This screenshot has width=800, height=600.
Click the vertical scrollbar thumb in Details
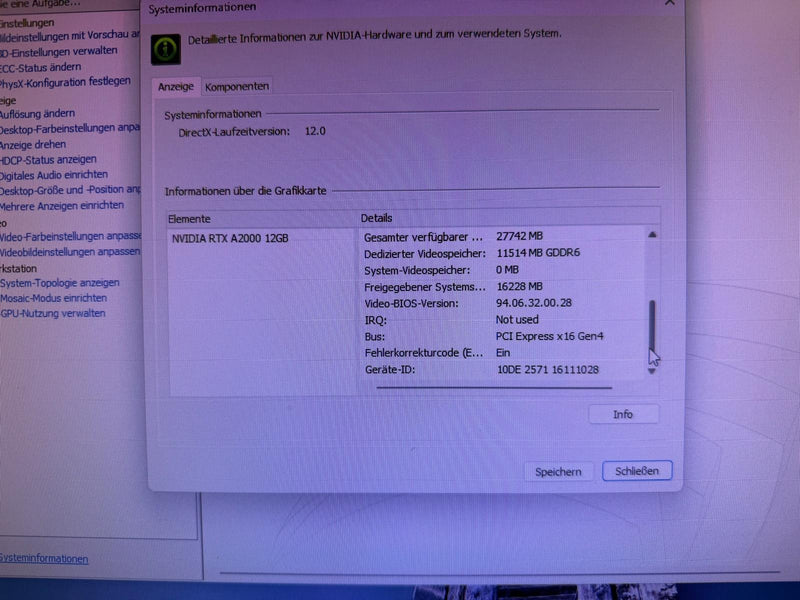(x=652, y=325)
